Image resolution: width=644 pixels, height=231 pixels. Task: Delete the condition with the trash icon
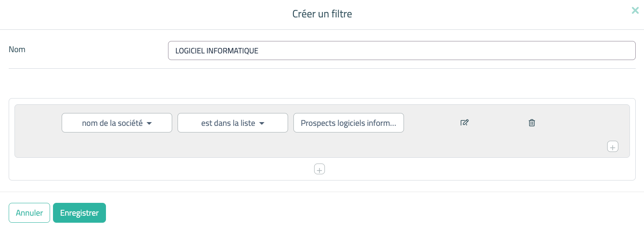click(x=532, y=123)
